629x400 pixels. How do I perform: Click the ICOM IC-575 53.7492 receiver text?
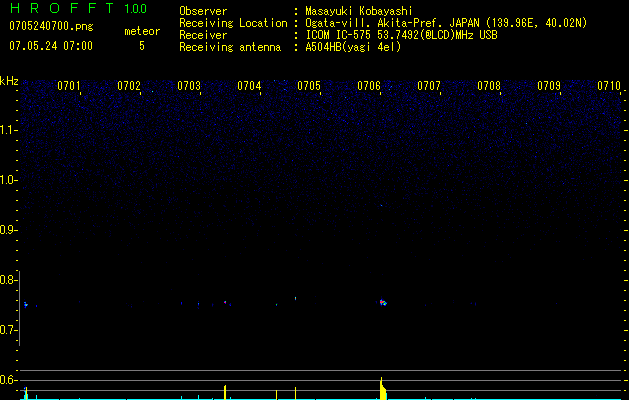tap(401, 35)
